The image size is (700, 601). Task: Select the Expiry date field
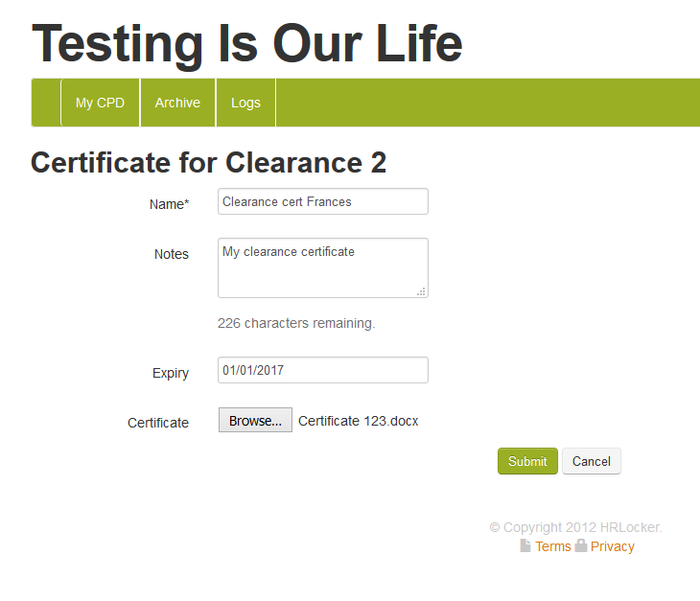(x=322, y=370)
